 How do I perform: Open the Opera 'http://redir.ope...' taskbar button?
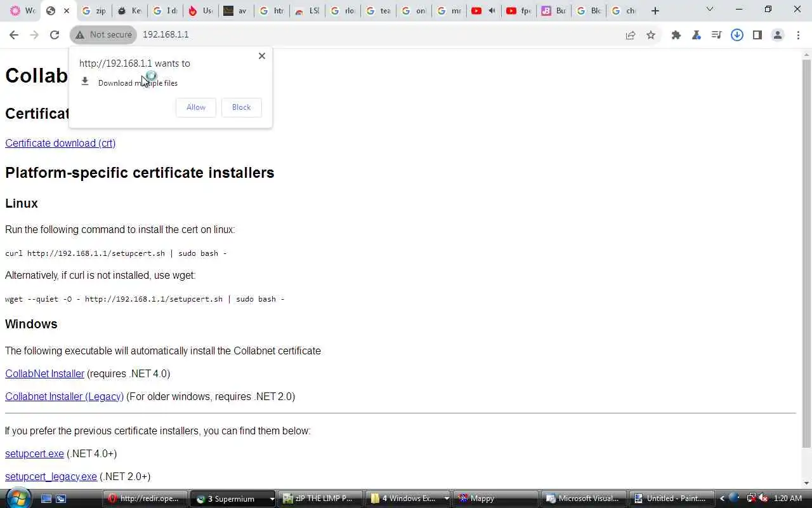[x=145, y=498]
